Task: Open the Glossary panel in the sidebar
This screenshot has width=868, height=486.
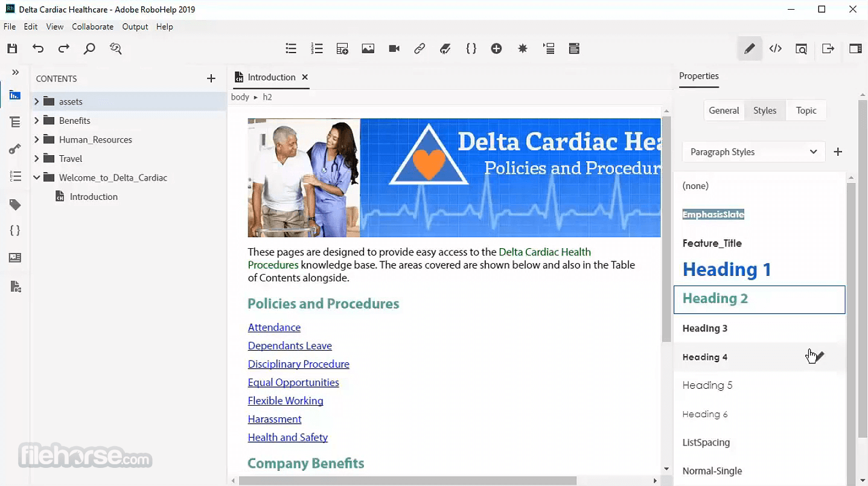Action: pos(15,176)
